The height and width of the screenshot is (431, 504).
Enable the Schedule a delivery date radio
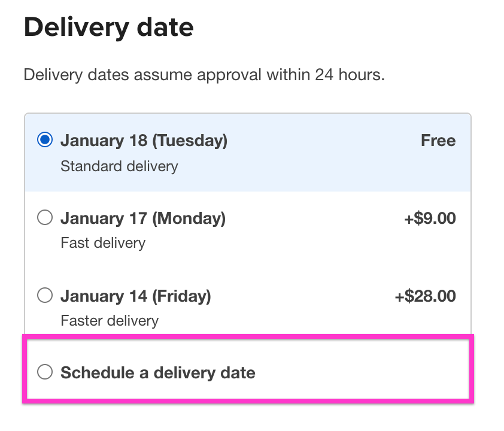pos(45,372)
